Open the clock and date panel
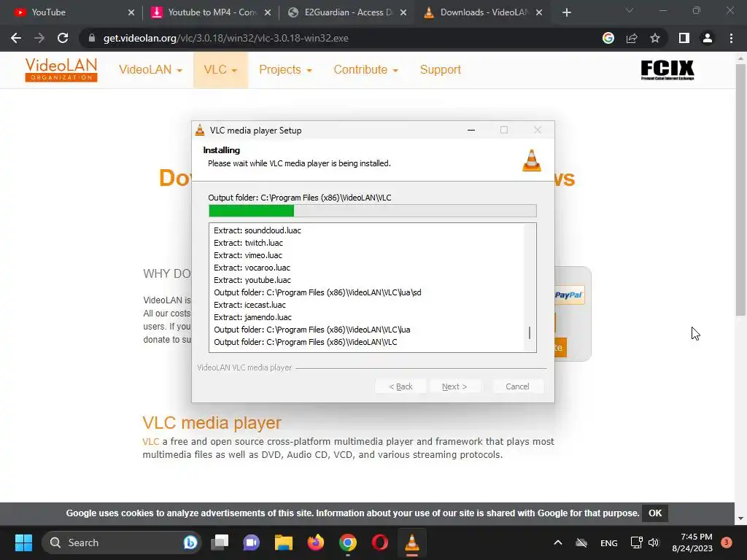747x560 pixels. point(692,542)
